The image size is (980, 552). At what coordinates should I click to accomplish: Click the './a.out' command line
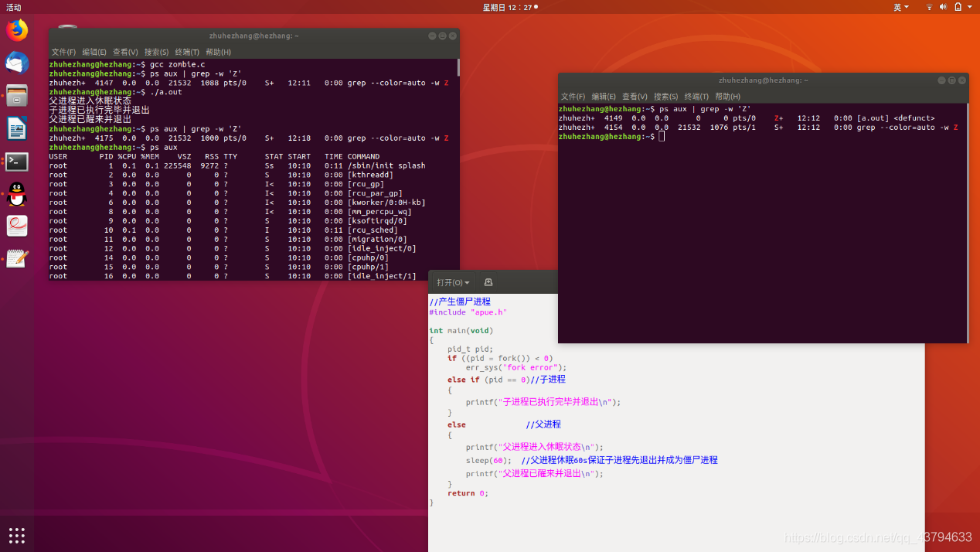166,91
